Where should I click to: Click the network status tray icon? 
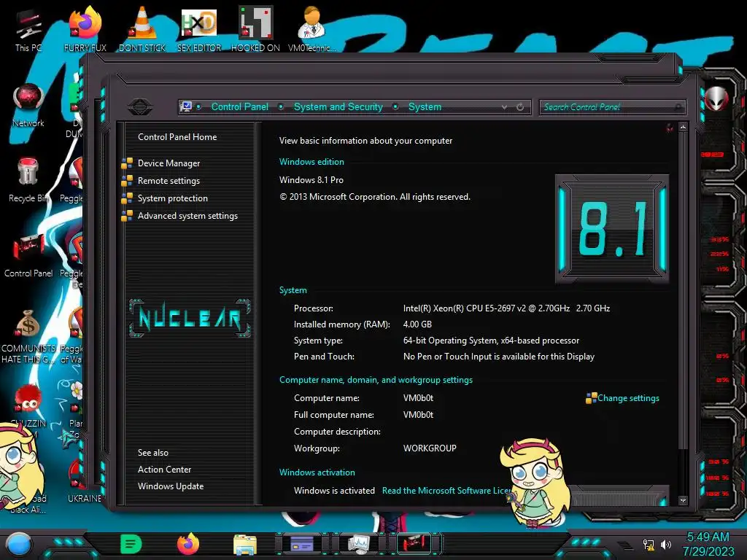point(649,545)
